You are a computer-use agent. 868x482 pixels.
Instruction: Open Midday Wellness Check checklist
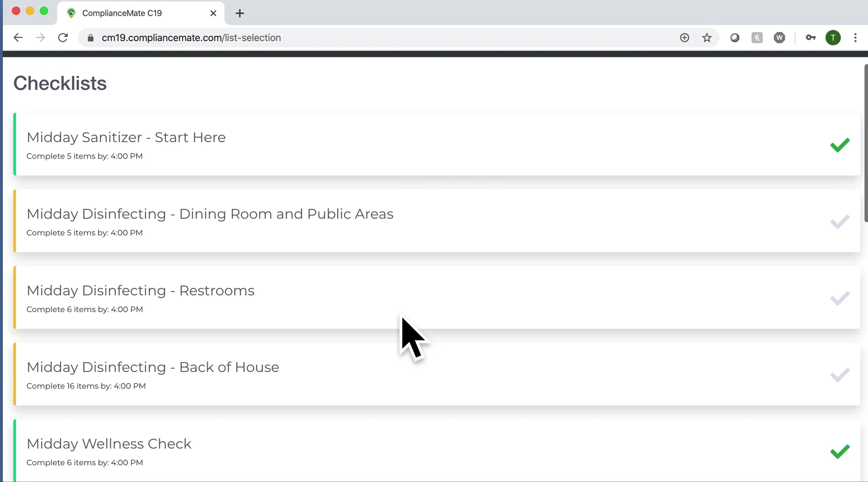click(x=109, y=444)
